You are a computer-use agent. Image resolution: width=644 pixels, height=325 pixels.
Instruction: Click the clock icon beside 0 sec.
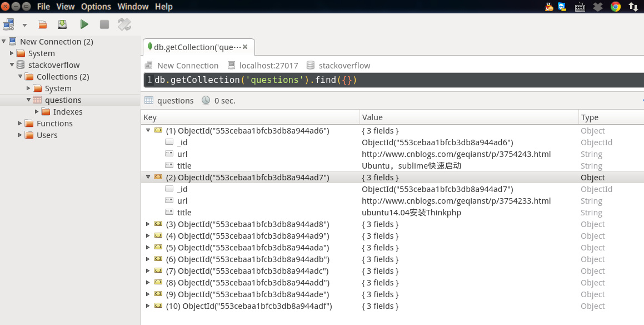coord(206,100)
